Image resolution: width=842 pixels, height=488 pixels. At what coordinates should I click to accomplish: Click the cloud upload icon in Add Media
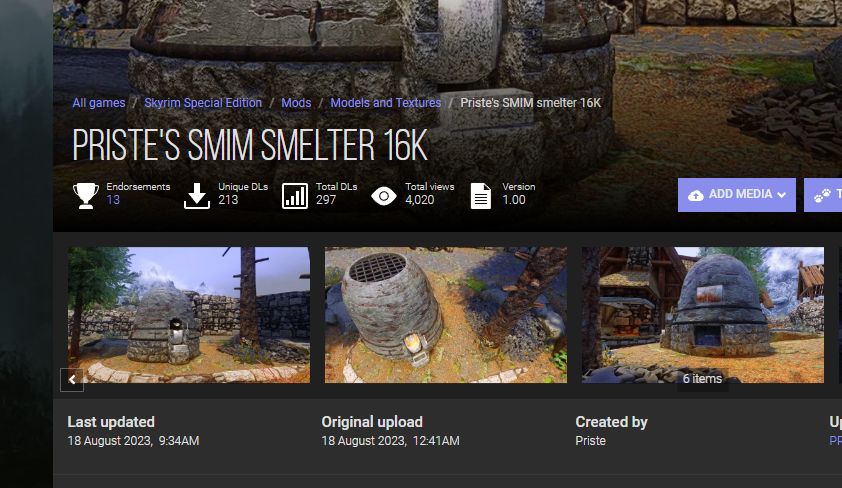tap(696, 195)
